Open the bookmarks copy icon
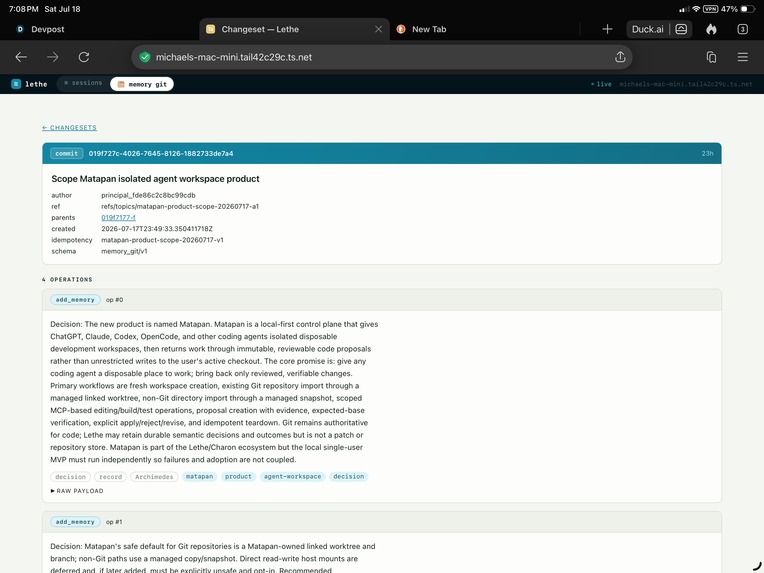Image resolution: width=764 pixels, height=573 pixels. 711,57
